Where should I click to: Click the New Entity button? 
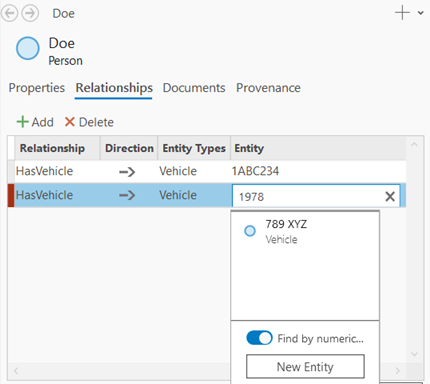click(x=305, y=367)
